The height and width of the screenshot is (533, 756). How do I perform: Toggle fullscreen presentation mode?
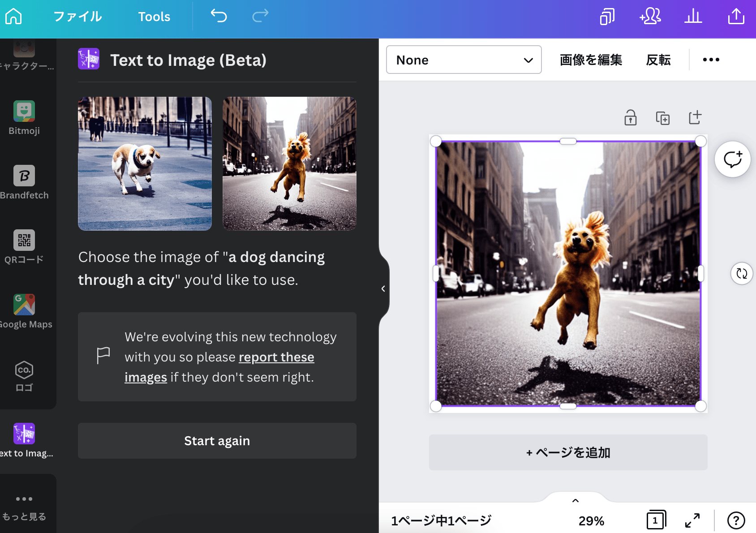tap(692, 520)
